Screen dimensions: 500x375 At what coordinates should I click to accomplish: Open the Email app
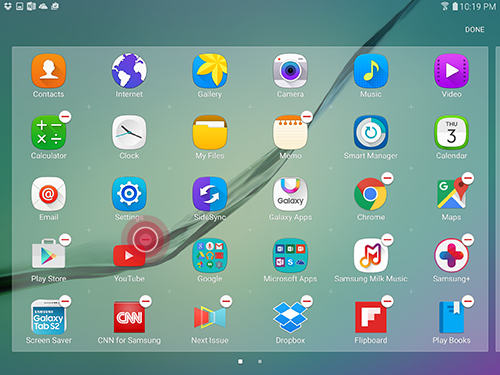(48, 194)
